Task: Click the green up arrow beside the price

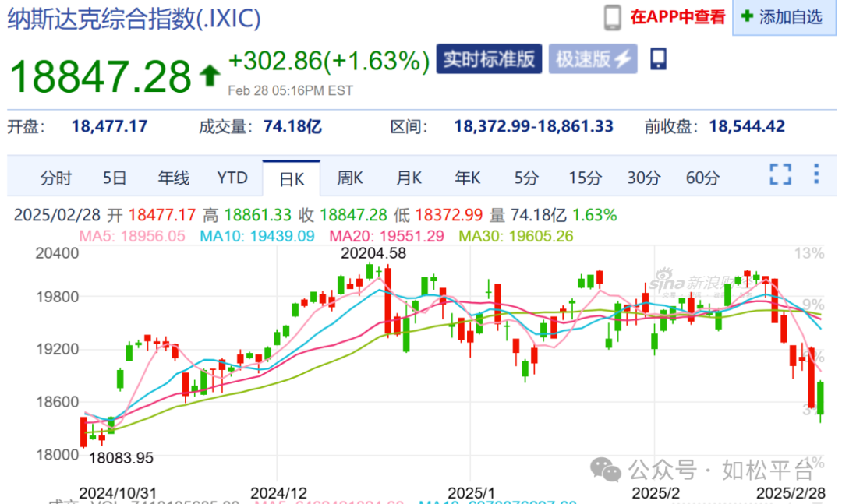Action: [x=210, y=75]
